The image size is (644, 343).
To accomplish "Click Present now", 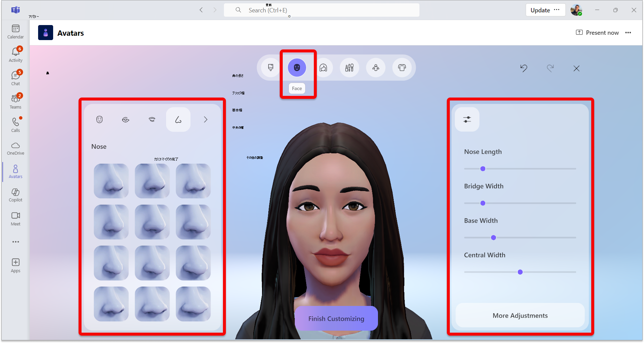I will pyautogui.click(x=597, y=33).
